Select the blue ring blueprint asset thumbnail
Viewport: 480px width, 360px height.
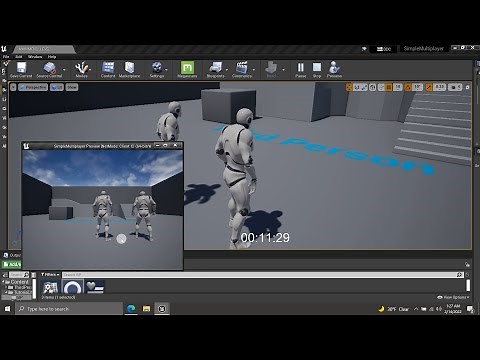(x=72, y=287)
